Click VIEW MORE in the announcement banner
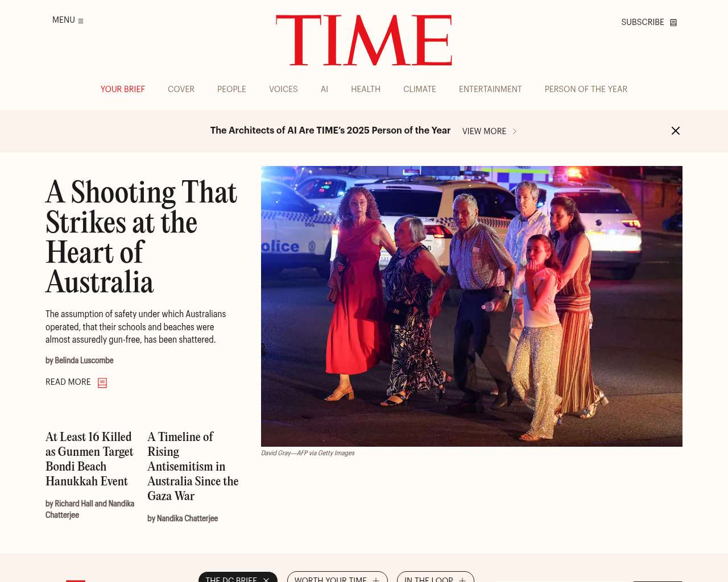Image resolution: width=728 pixels, height=582 pixels. [484, 131]
